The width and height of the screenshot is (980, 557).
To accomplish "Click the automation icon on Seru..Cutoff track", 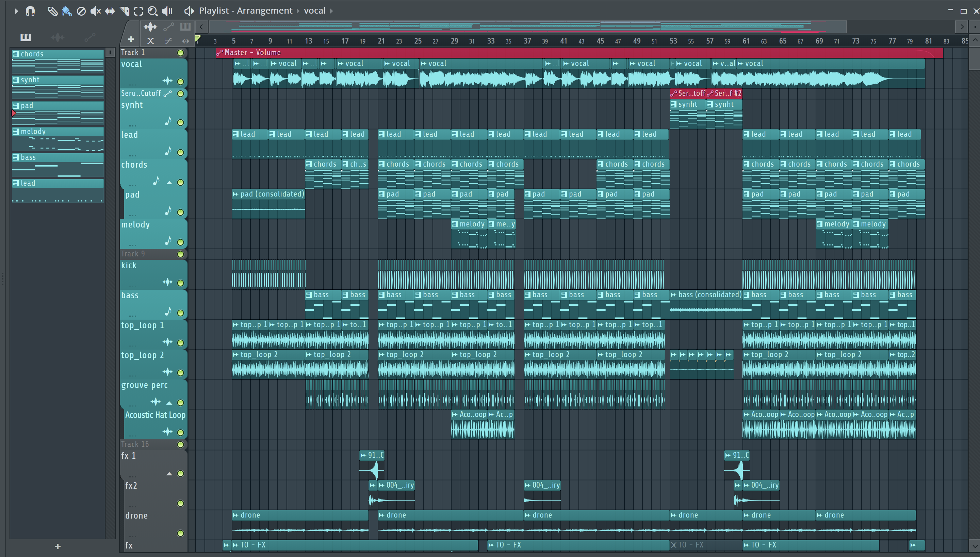I will point(168,93).
